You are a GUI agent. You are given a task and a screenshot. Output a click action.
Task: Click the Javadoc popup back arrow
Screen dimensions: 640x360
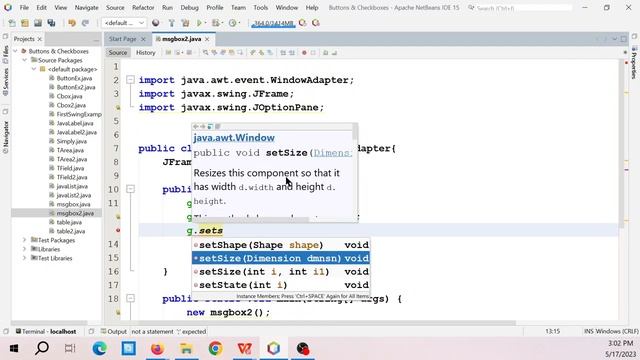point(196,127)
